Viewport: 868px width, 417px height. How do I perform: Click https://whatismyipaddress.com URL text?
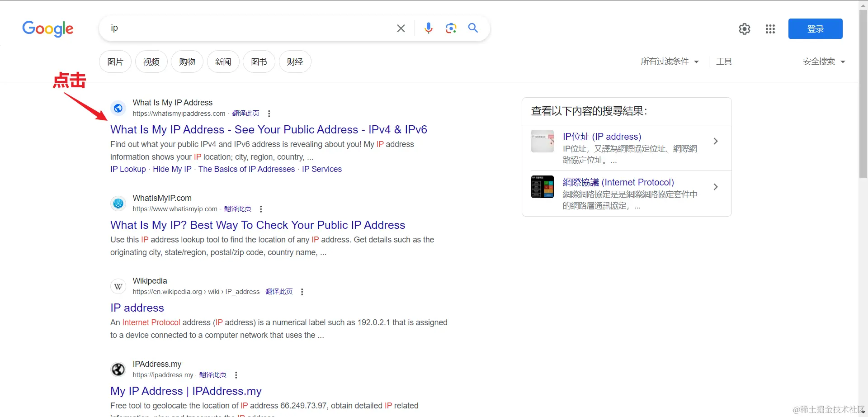click(x=179, y=114)
